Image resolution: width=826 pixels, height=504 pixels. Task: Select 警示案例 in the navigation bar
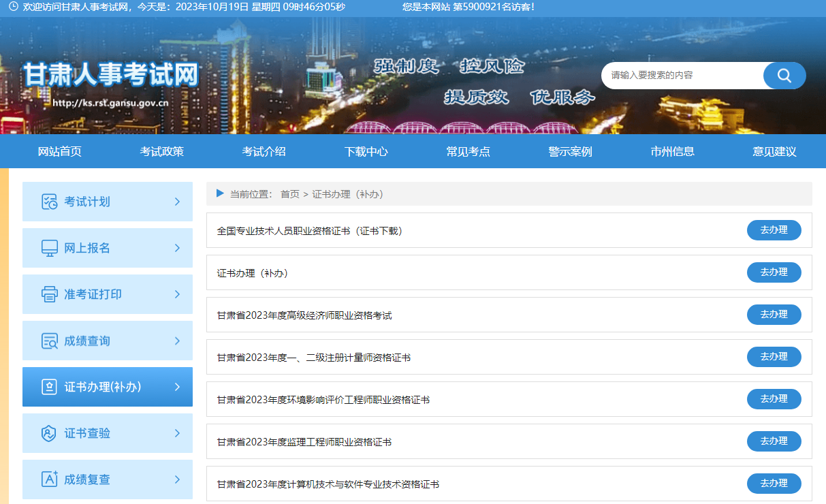click(x=570, y=151)
